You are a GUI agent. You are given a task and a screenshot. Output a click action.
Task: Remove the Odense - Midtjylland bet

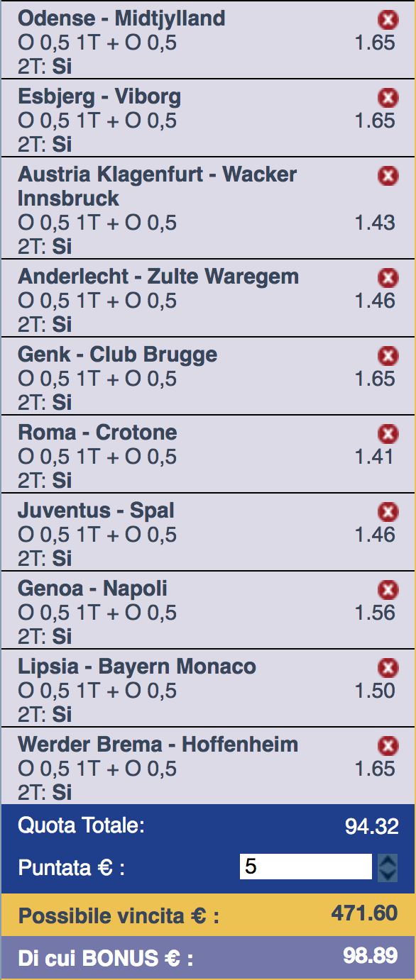[388, 19]
